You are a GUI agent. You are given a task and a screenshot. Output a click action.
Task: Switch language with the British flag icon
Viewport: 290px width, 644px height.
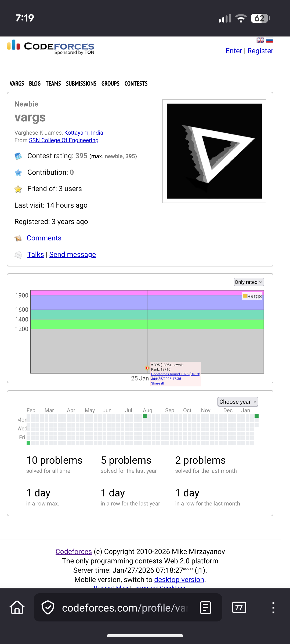(x=260, y=40)
